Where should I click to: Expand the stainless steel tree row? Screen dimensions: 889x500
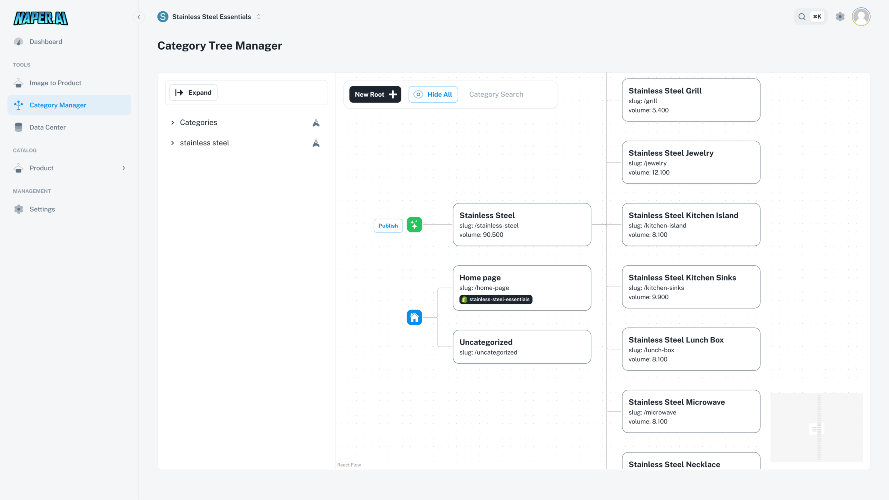tap(172, 143)
